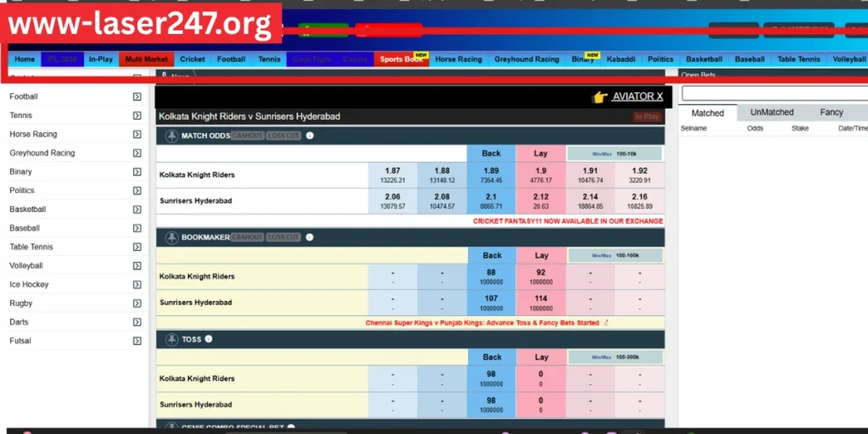Screen dimensions: 868x434
Task: Open Basketball in top navigation
Action: [704, 59]
